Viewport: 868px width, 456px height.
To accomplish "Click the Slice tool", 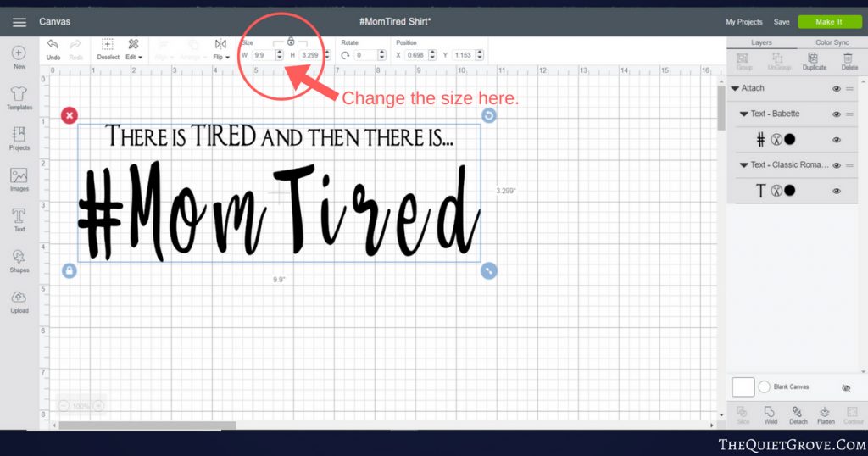I will (x=743, y=414).
